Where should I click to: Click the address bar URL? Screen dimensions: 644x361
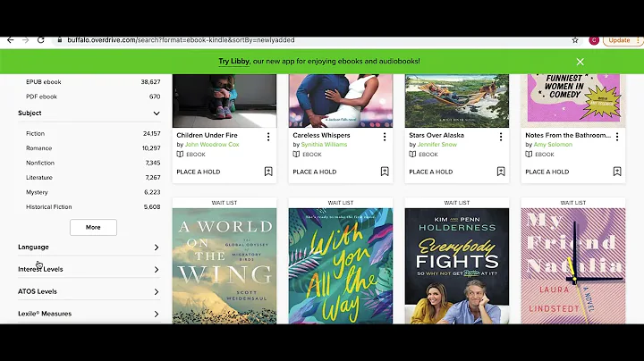(181, 40)
